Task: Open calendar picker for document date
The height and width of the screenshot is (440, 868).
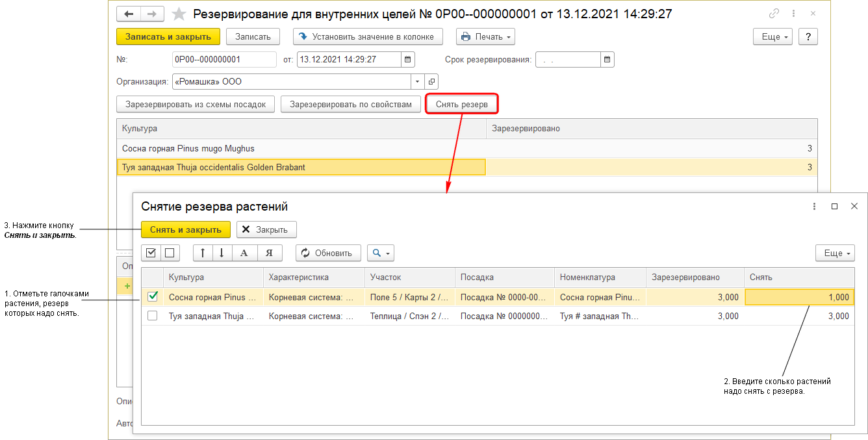Action: 408,60
